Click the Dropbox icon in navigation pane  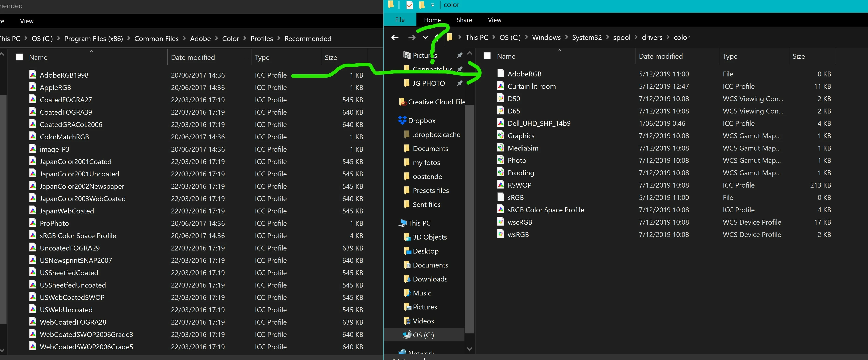[x=402, y=120]
